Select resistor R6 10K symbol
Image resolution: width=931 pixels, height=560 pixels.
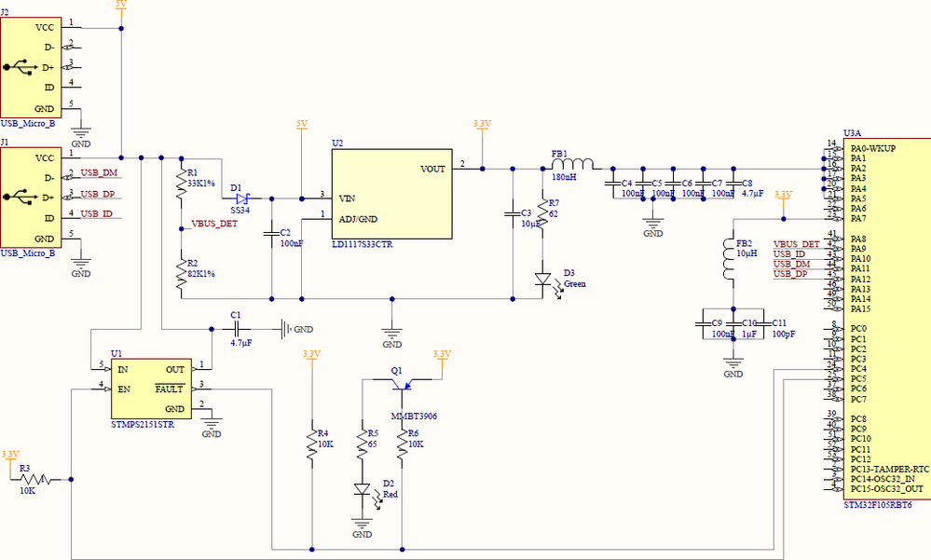(x=402, y=444)
